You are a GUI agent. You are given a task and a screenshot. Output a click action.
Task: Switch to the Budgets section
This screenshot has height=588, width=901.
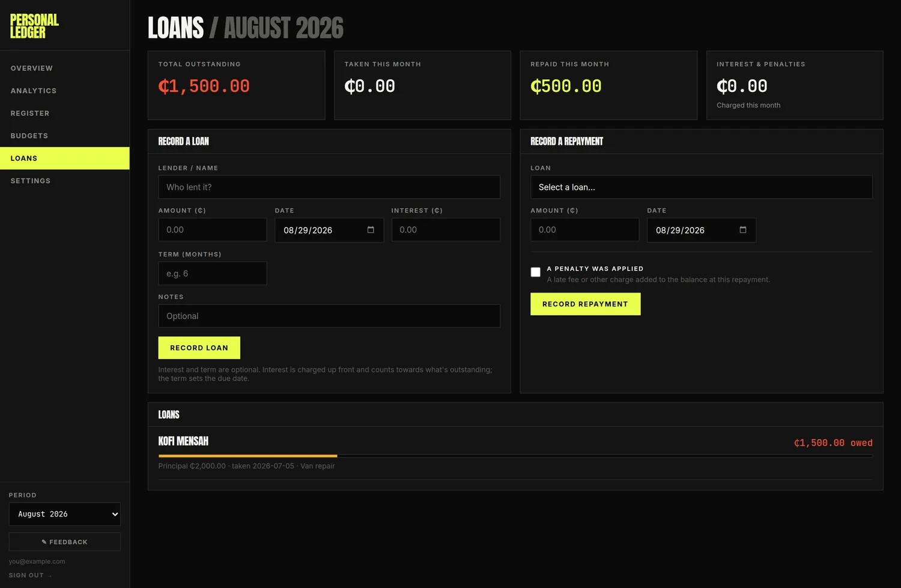[65, 136]
